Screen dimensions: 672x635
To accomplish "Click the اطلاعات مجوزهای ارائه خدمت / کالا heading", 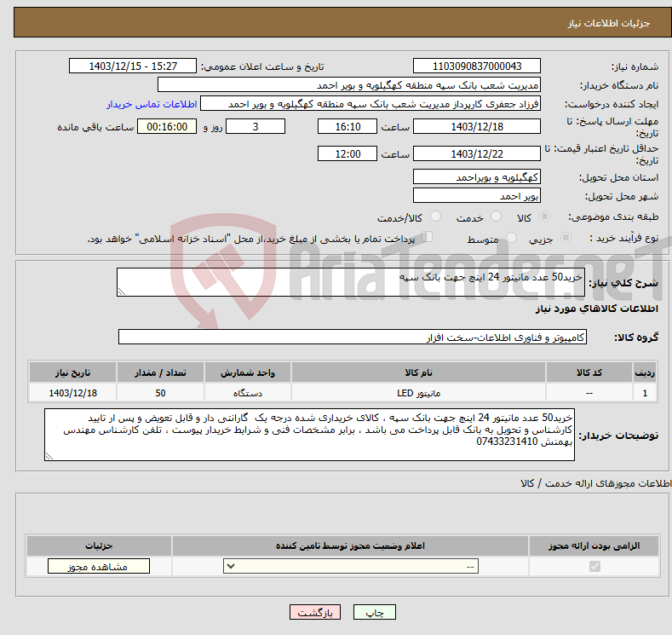I will point(595,483).
